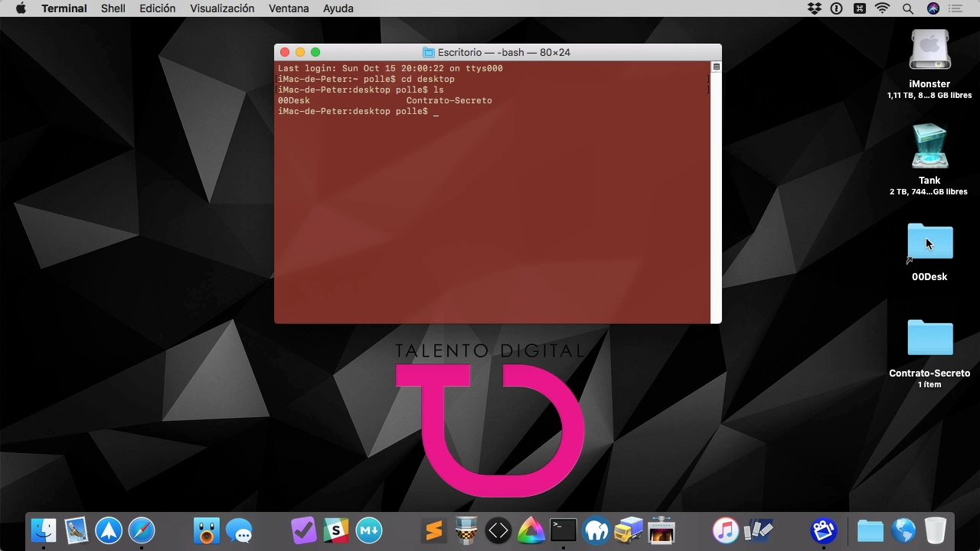Click 'Contrato-Secreto' in the ls output
Screen dimensions: 980x551
click(449, 100)
